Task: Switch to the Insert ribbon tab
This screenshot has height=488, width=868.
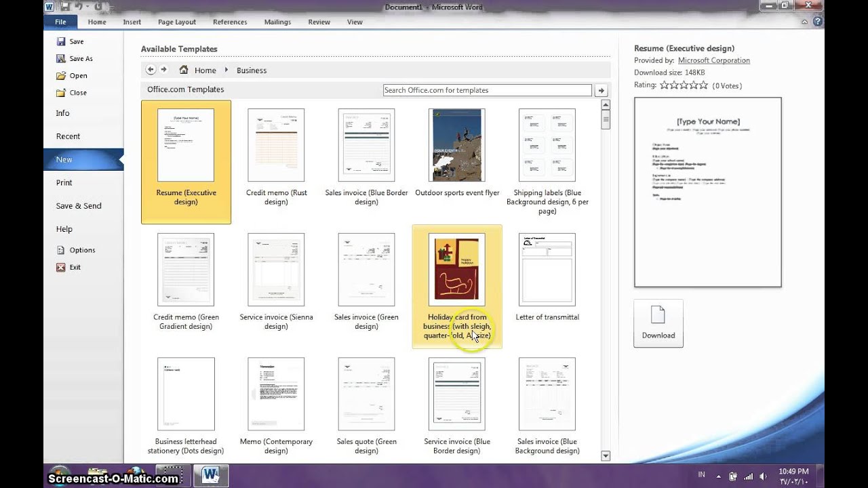Action: [132, 22]
